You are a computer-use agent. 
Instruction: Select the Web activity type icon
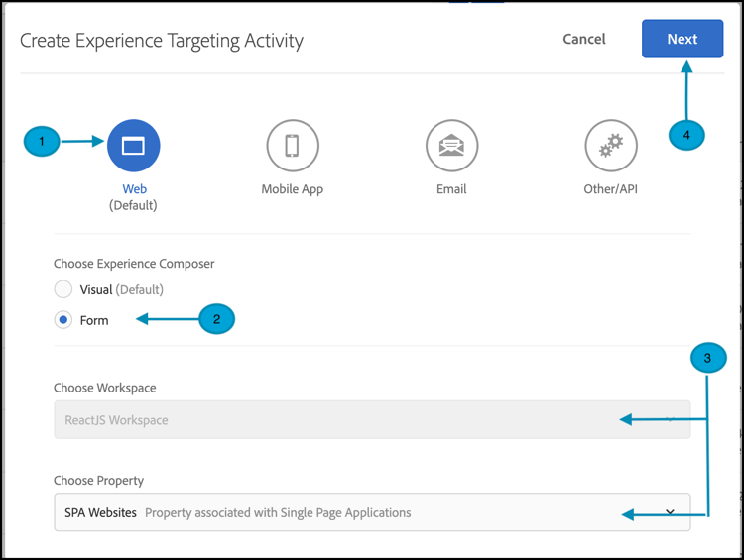[x=133, y=146]
